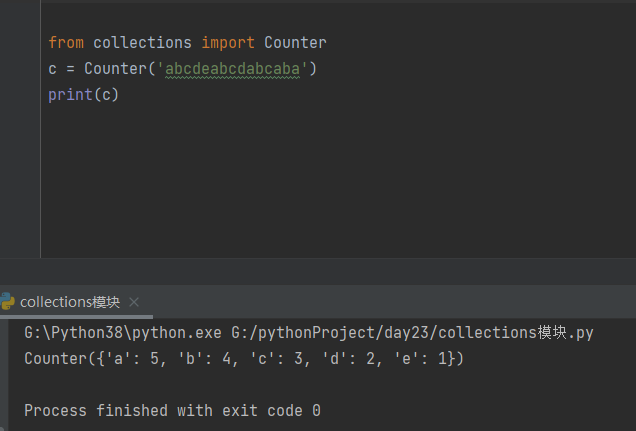
Task: Click the equals sign in the assignment
Action: (71, 69)
